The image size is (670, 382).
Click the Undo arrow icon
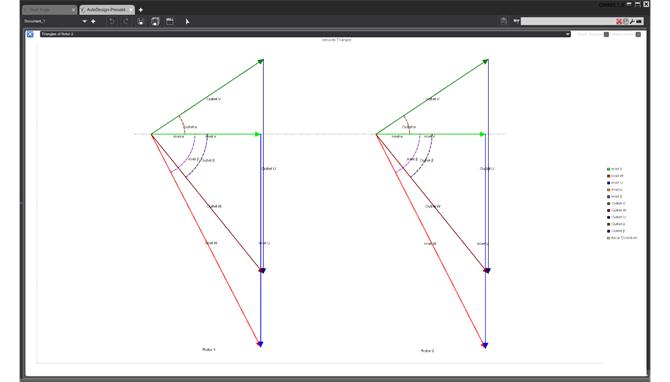coord(111,21)
